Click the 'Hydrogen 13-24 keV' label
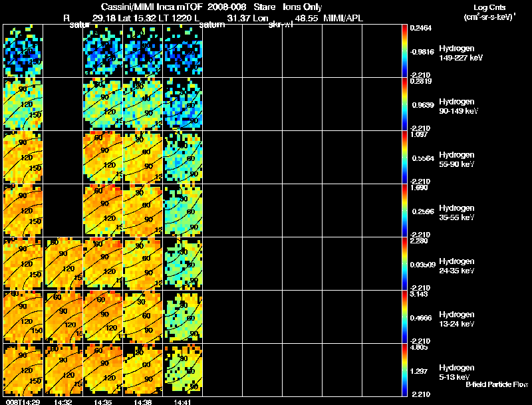This screenshot has height=405, width=532. click(x=457, y=319)
